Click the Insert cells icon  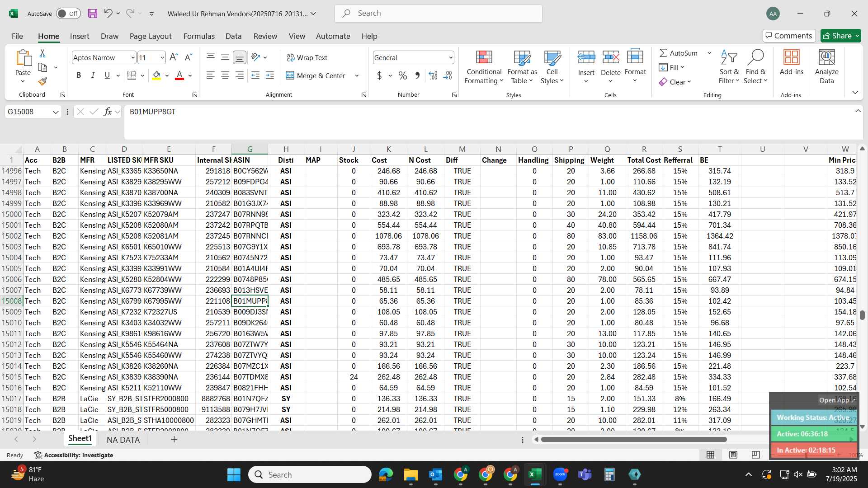pos(586,57)
